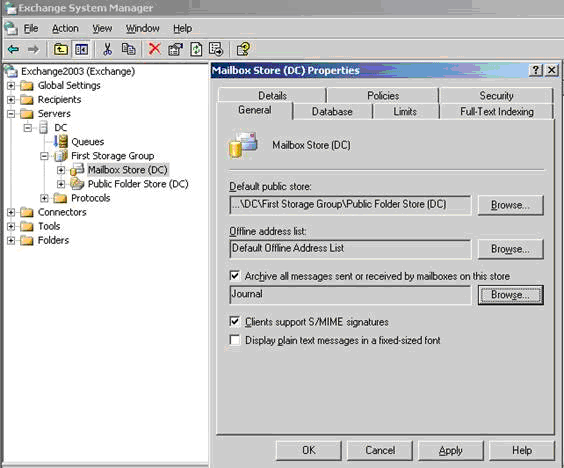564x468 pixels.
Task: Open the Window menu
Action: [x=142, y=28]
